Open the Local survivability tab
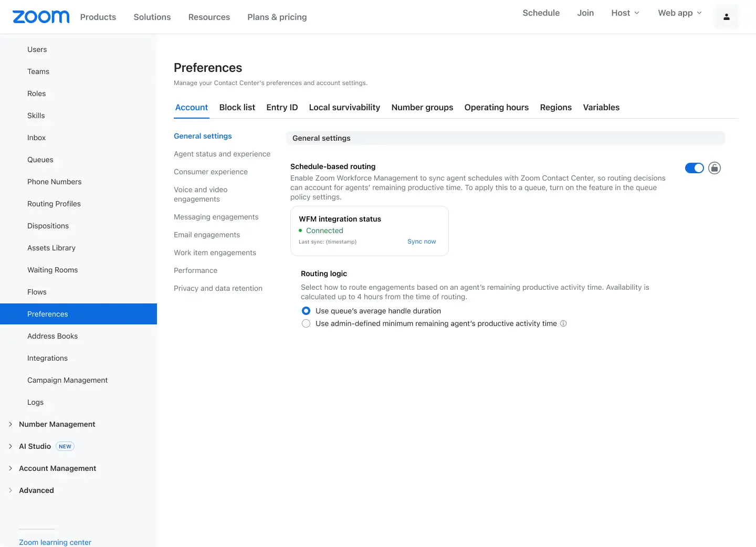Screen dimensions: 756x547 coord(344,107)
